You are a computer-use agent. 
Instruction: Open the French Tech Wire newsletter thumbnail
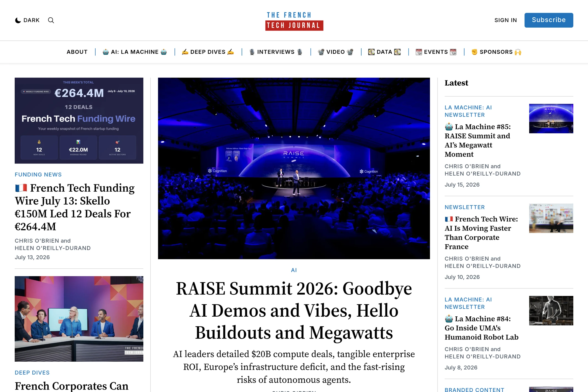click(x=551, y=218)
